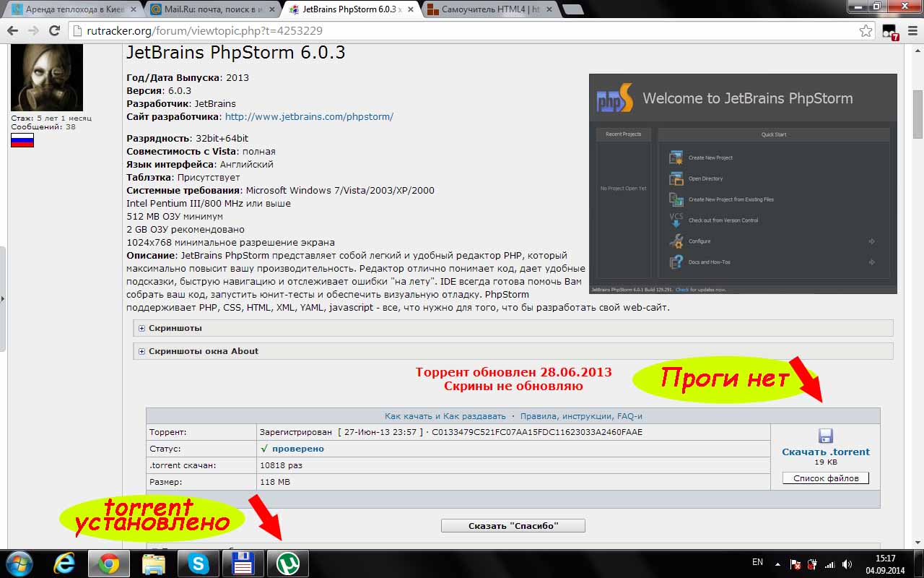The width and height of the screenshot is (924, 578).
Task: Open Правила, инструкции, FAQ-и link
Action: 581,416
